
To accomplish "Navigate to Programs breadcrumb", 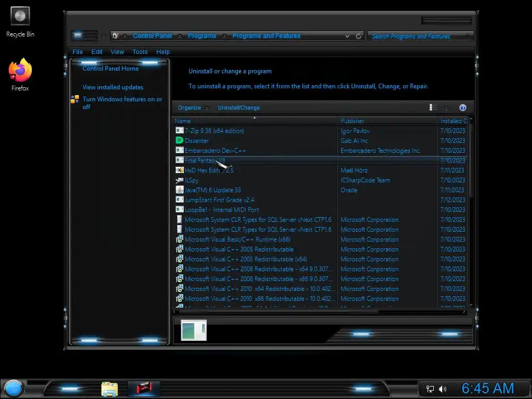I will tap(202, 36).
